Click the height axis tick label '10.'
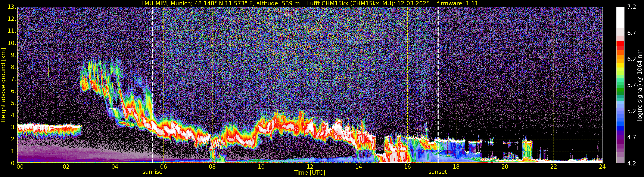 tap(12, 43)
